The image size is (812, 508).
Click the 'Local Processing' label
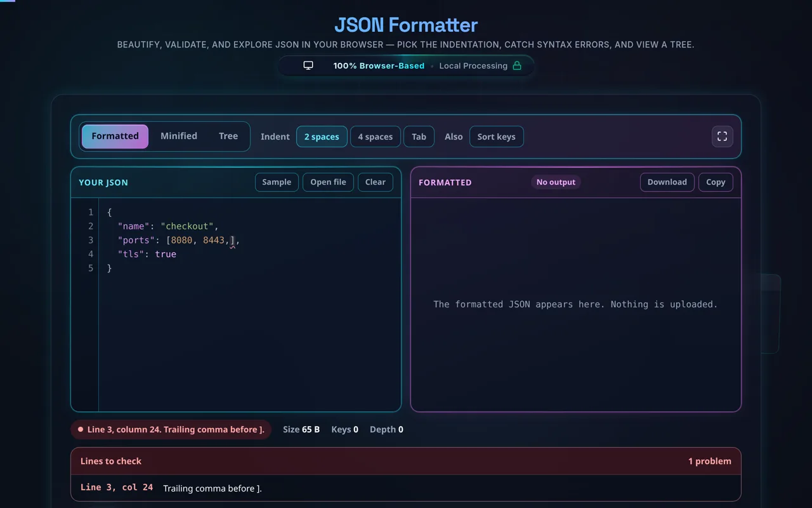473,65
